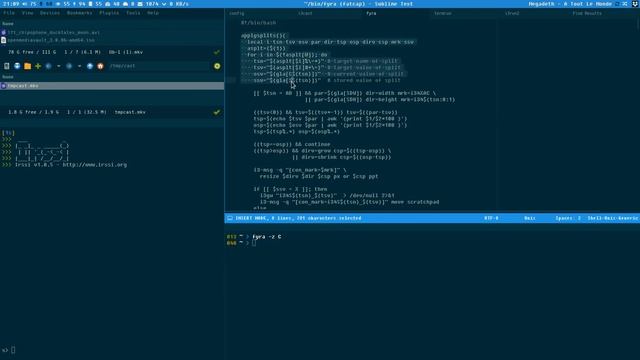Open the Unix line endings selector
This screenshot has height=360, width=640.
(529, 218)
